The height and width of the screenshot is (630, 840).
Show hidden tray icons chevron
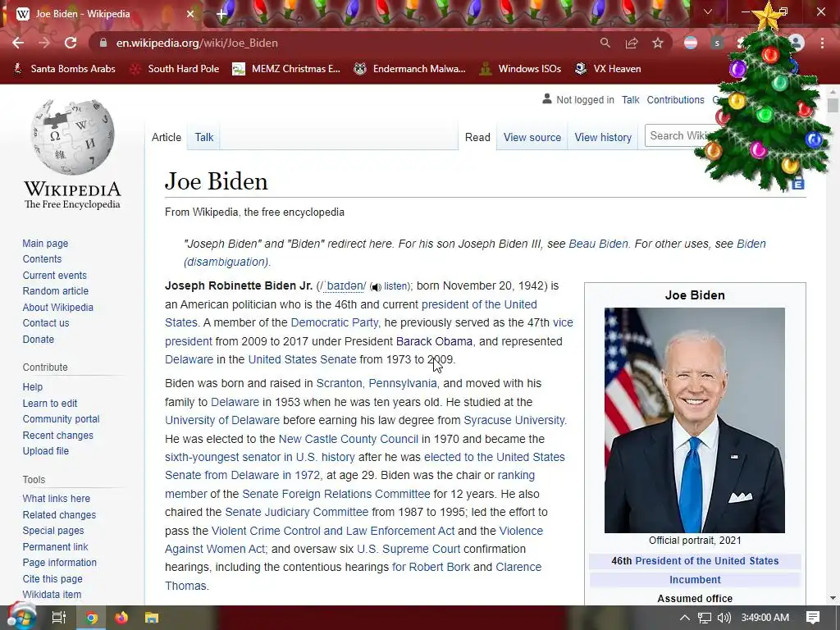(x=685, y=618)
